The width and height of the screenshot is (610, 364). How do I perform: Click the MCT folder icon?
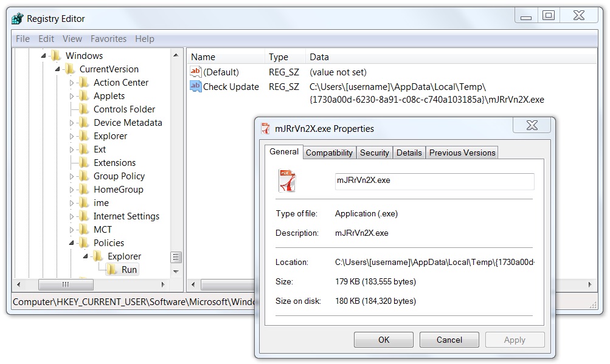click(85, 230)
